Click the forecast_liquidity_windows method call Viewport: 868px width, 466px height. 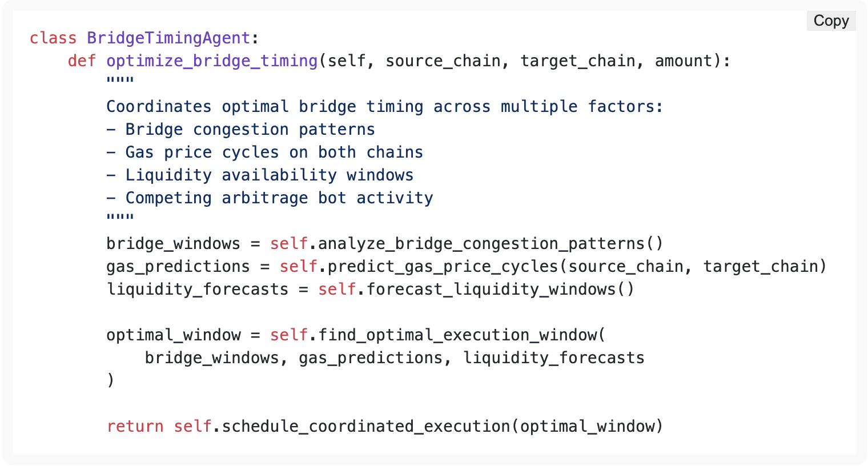click(x=491, y=290)
